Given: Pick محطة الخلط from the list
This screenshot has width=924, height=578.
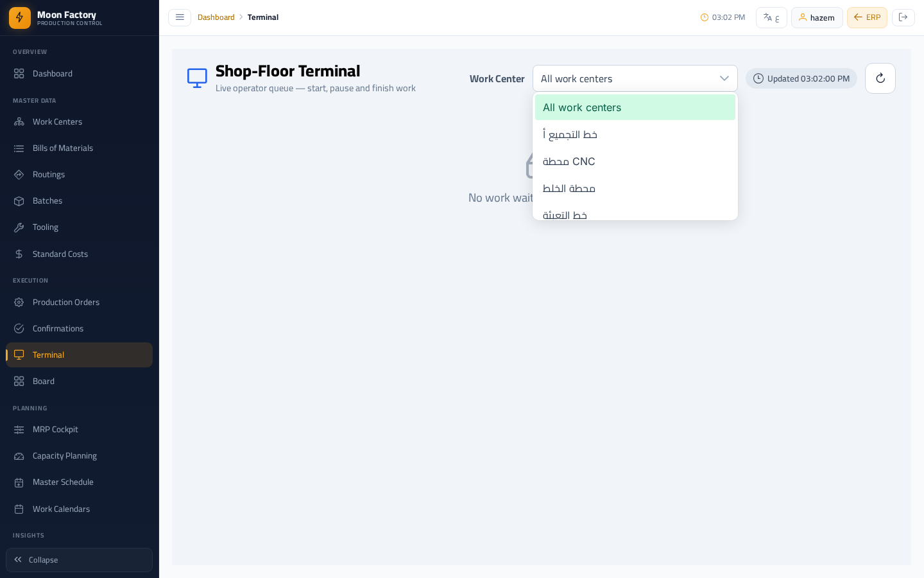Looking at the screenshot, I should tap(635, 188).
